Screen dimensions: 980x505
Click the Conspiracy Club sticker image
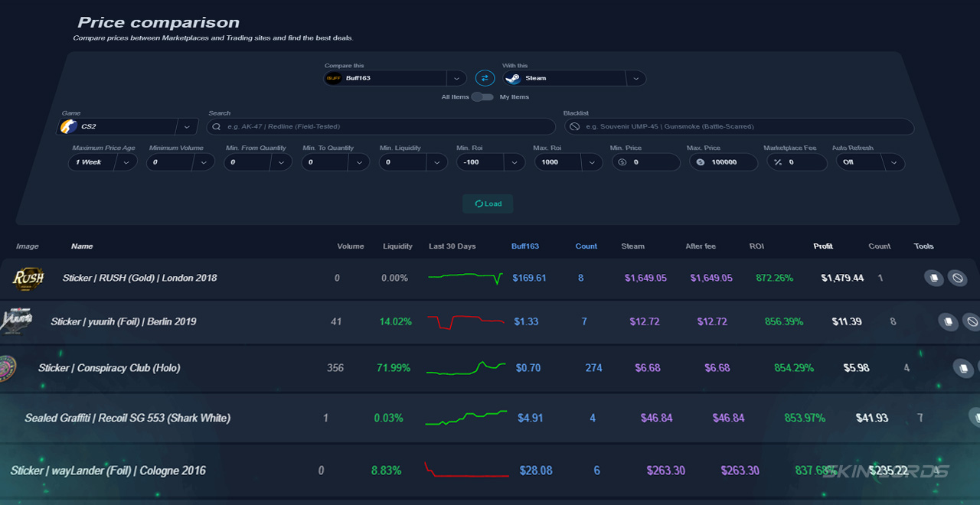tap(7, 367)
